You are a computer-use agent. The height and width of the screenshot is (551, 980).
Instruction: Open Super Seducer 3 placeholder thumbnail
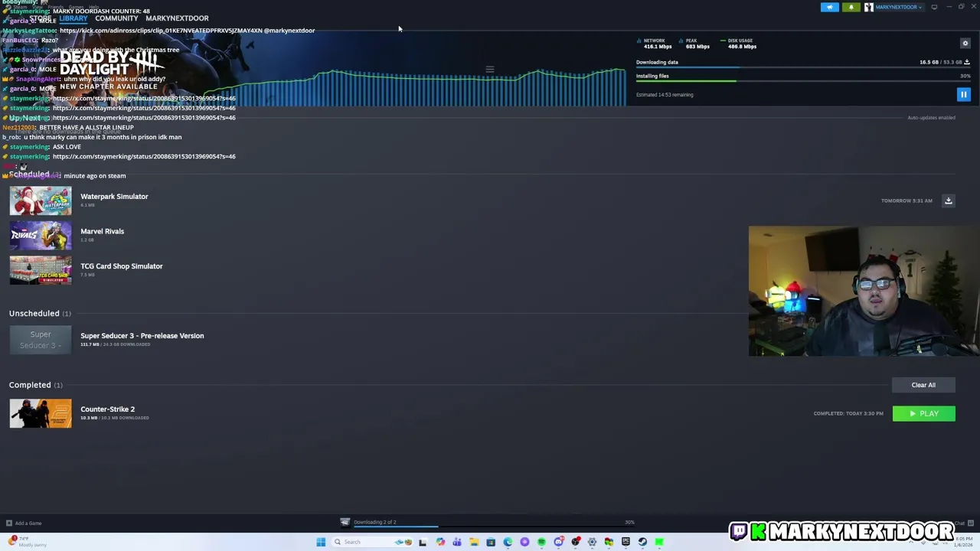click(41, 340)
